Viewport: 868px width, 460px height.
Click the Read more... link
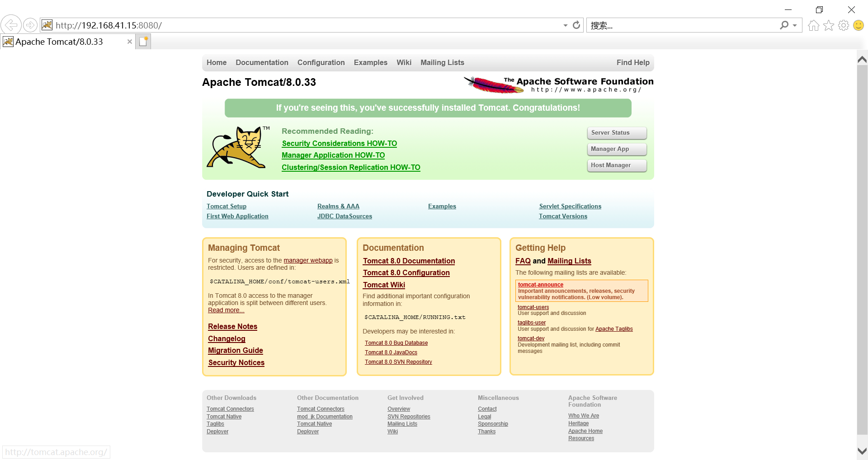pyautogui.click(x=226, y=310)
